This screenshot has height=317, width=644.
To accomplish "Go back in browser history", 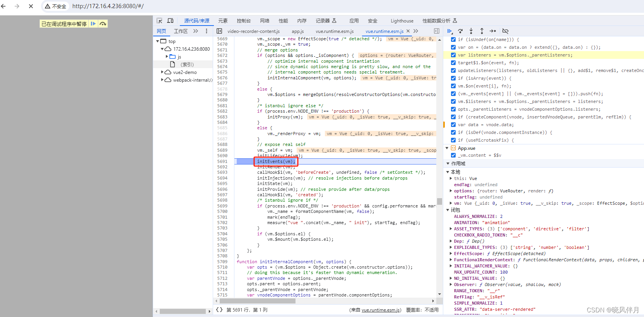I will [x=4, y=6].
